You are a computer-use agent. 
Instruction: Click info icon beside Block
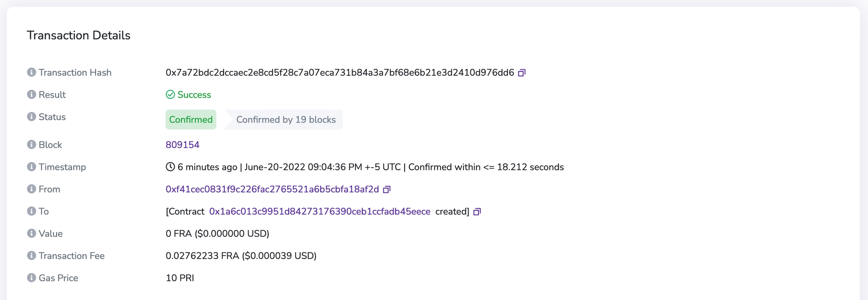point(32,145)
